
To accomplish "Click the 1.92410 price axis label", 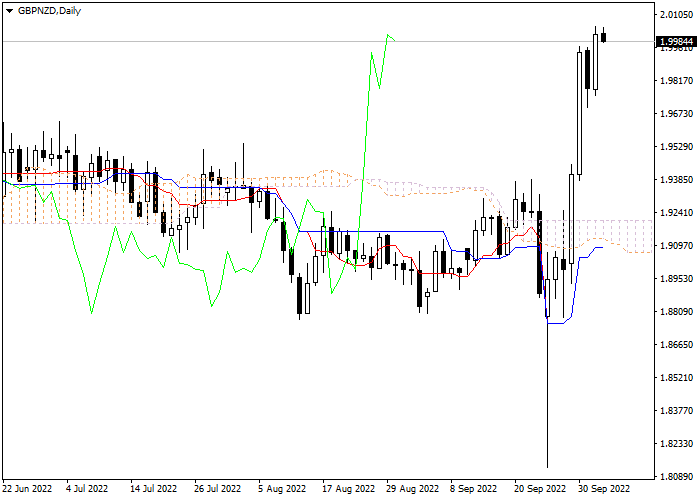I will pyautogui.click(x=676, y=212).
